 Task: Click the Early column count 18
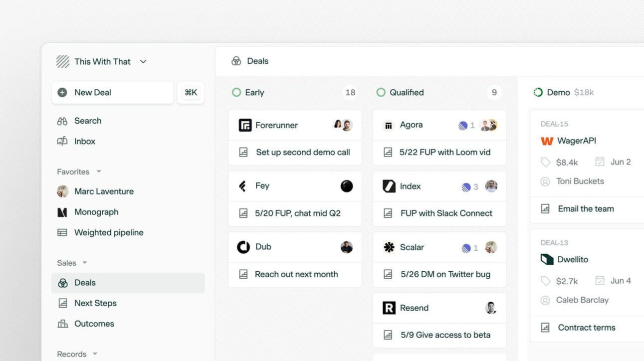coord(350,92)
